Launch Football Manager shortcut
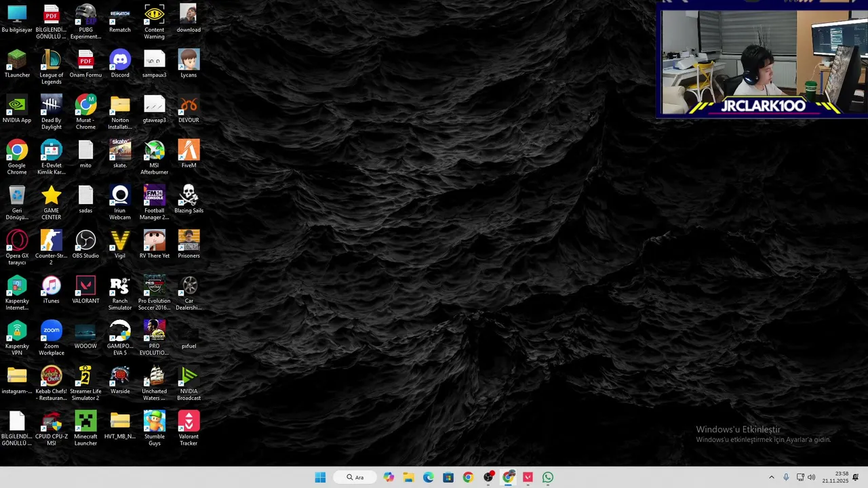The width and height of the screenshot is (868, 488). [154, 203]
